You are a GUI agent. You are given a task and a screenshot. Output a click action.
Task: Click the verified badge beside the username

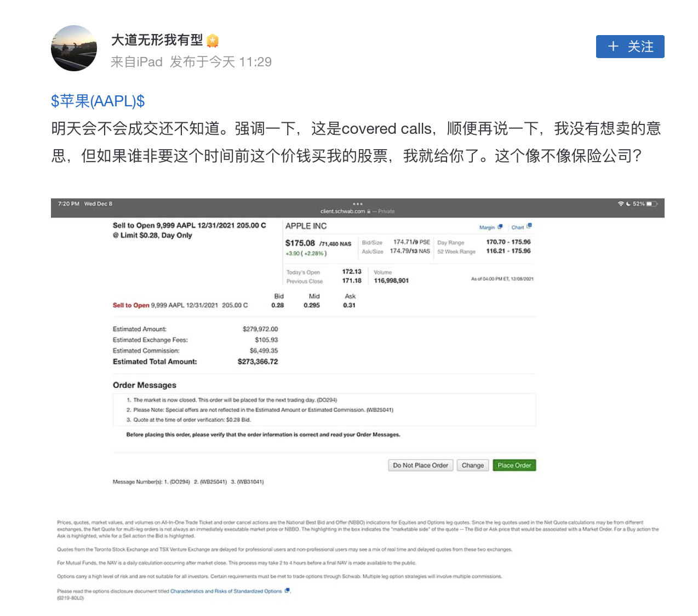click(x=213, y=41)
